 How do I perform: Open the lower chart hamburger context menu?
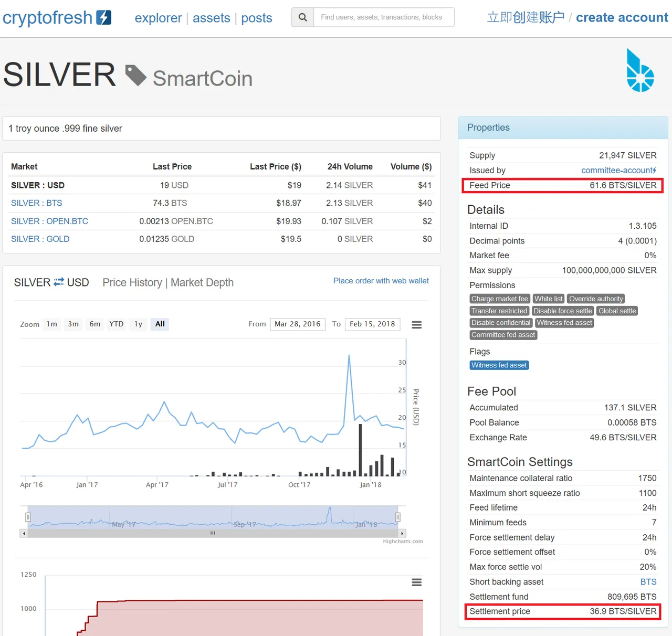click(x=416, y=582)
